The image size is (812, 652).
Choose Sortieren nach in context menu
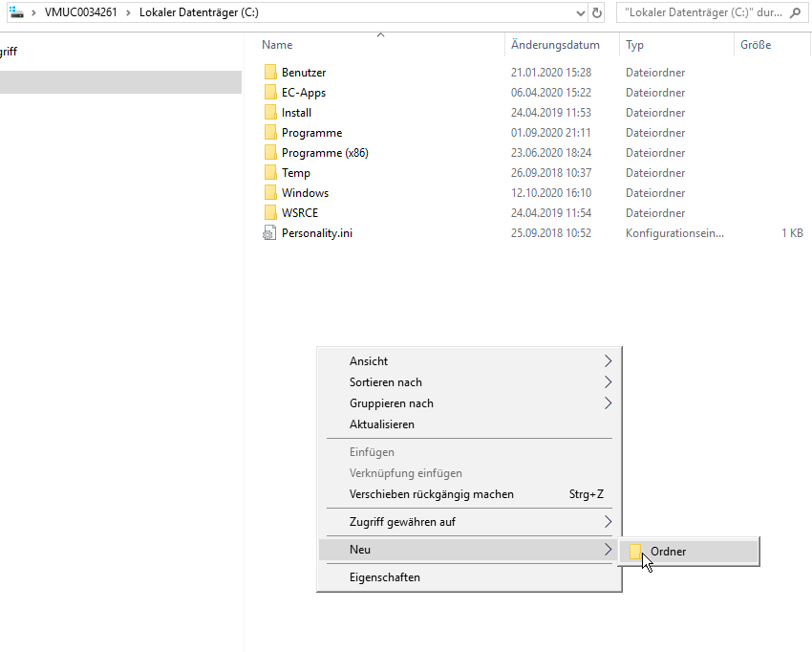[469, 382]
